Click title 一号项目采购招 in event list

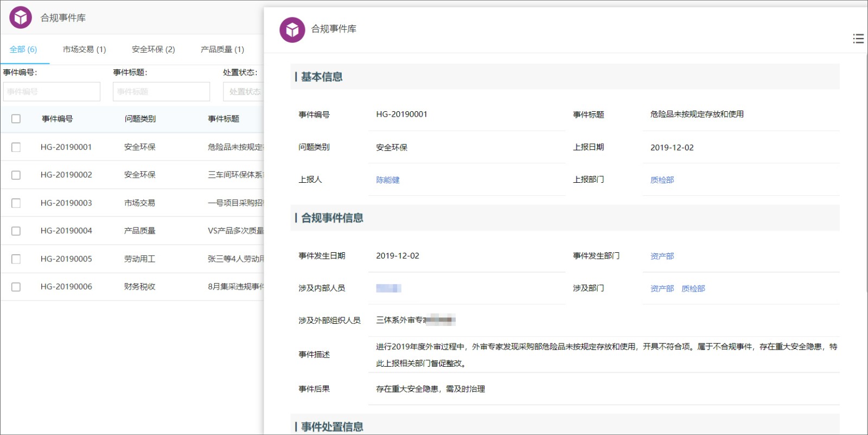pyautogui.click(x=235, y=203)
